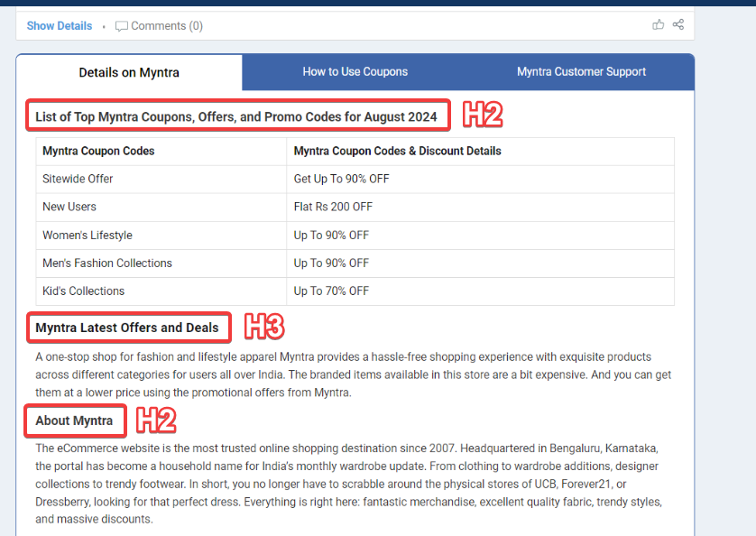Select the Sitewide Offer table cell

click(x=161, y=180)
